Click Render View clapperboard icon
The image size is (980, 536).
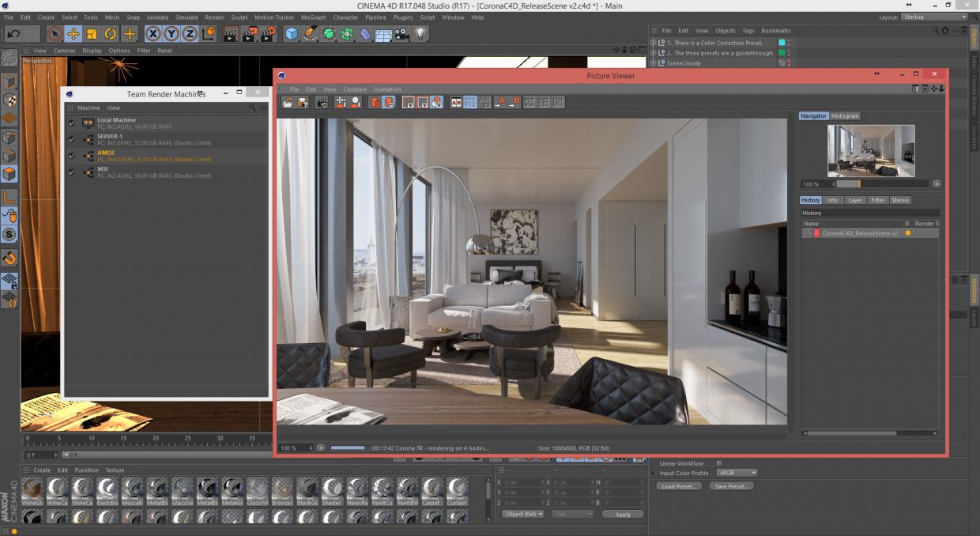click(230, 34)
